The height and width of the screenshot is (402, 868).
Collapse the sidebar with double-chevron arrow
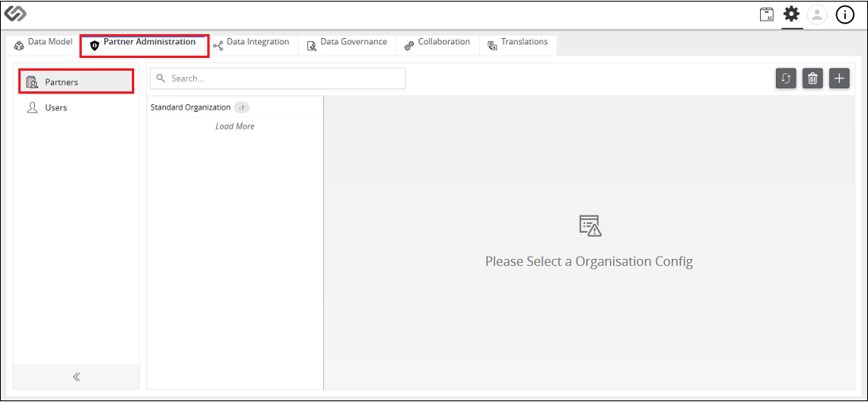click(76, 377)
